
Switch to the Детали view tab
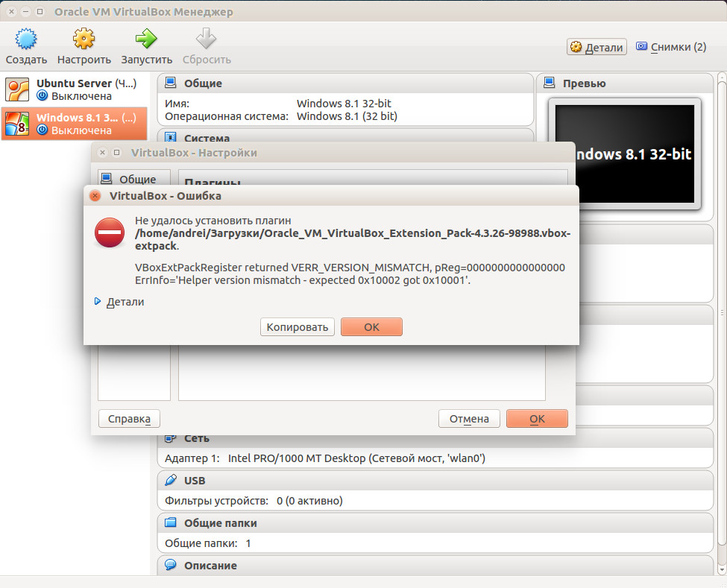click(x=597, y=47)
